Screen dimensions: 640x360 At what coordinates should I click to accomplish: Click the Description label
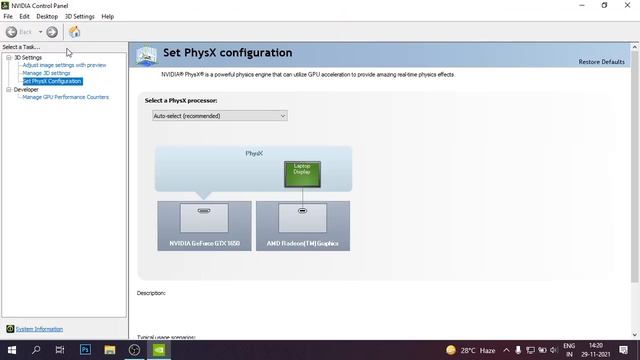[151, 293]
